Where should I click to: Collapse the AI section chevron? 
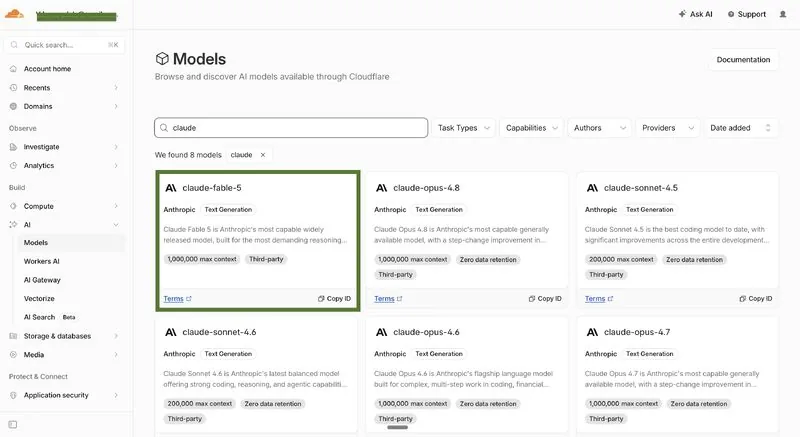(x=116, y=225)
